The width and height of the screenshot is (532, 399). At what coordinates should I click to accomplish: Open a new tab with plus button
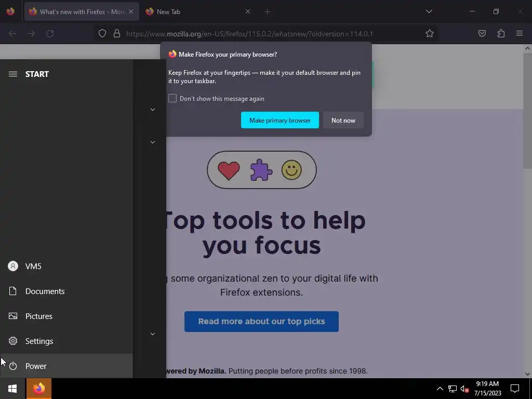click(x=267, y=12)
